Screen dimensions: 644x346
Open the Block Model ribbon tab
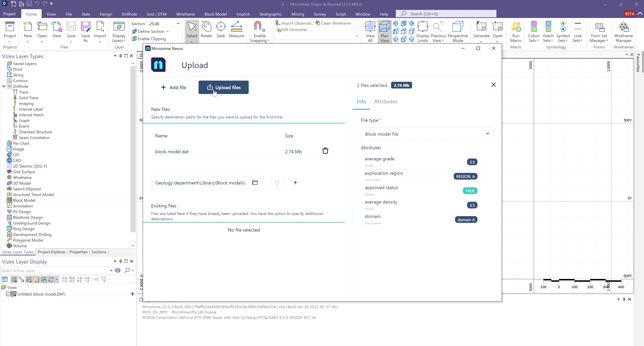click(216, 14)
